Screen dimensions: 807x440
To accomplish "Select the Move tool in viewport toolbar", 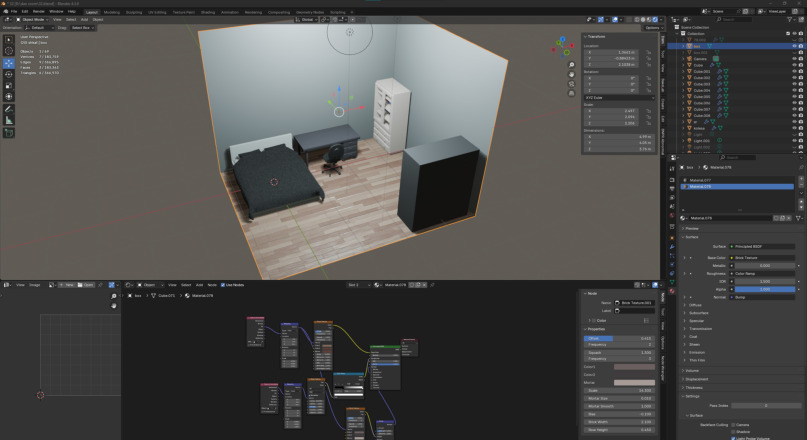I will 9,63.
